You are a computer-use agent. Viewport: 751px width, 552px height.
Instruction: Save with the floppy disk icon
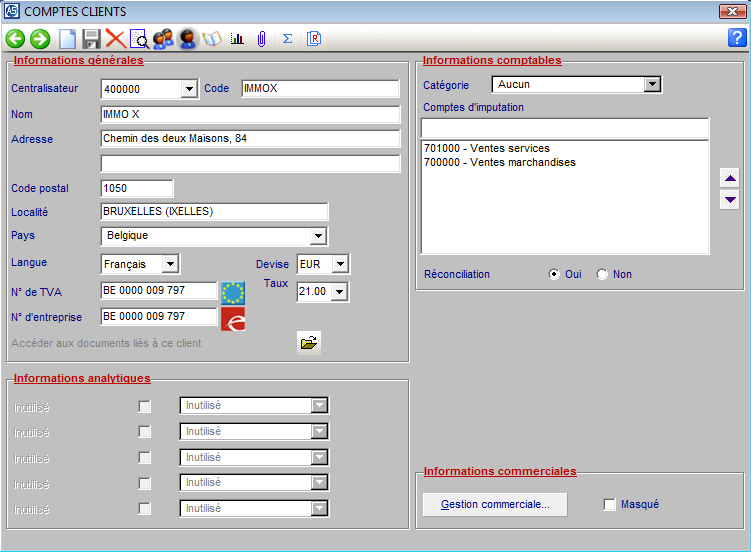(x=91, y=39)
